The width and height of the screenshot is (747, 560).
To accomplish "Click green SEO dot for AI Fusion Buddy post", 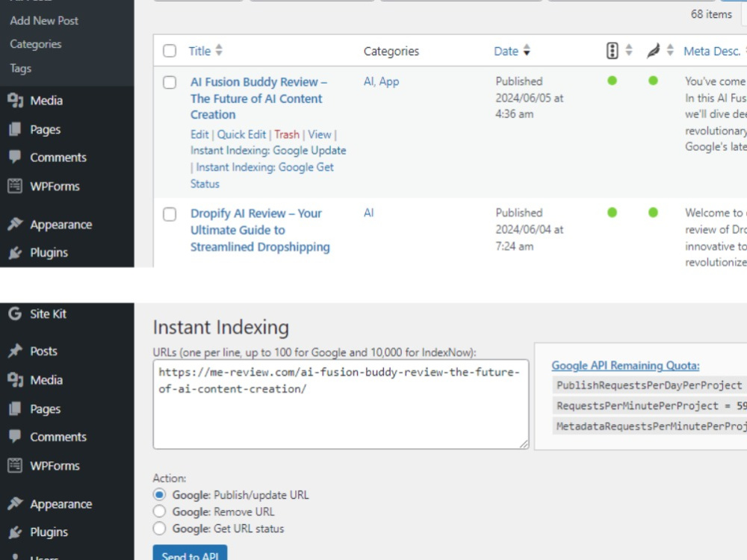I will point(613,81).
